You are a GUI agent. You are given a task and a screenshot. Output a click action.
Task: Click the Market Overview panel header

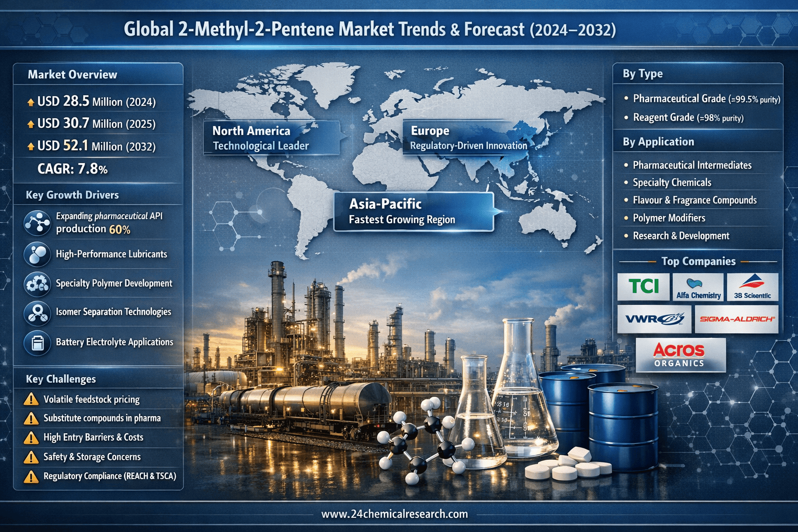[73, 75]
